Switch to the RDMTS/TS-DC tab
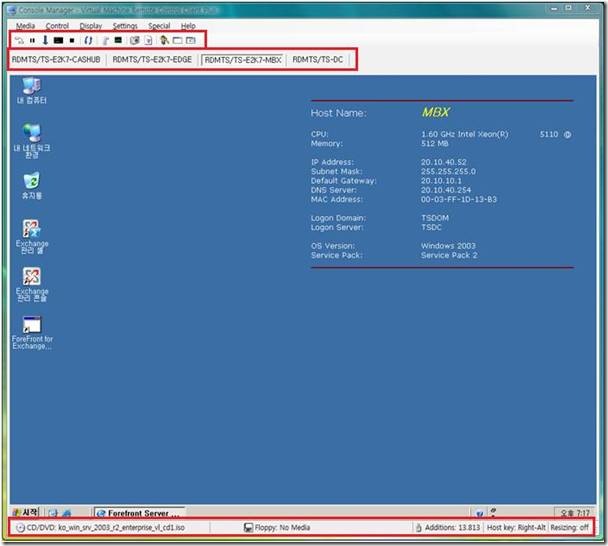 coord(318,59)
